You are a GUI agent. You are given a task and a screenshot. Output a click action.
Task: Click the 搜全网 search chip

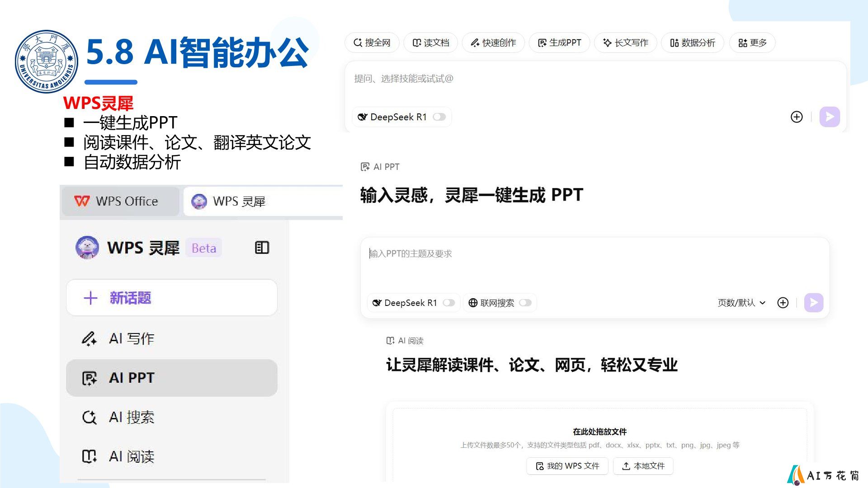tap(372, 42)
